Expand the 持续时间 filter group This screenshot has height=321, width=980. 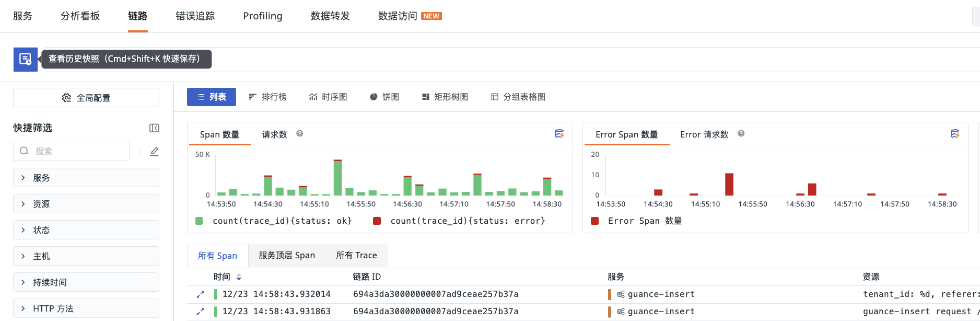[86, 282]
